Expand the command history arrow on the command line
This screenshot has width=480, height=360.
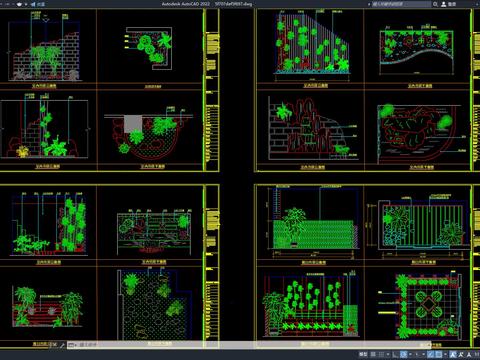pos(76,345)
